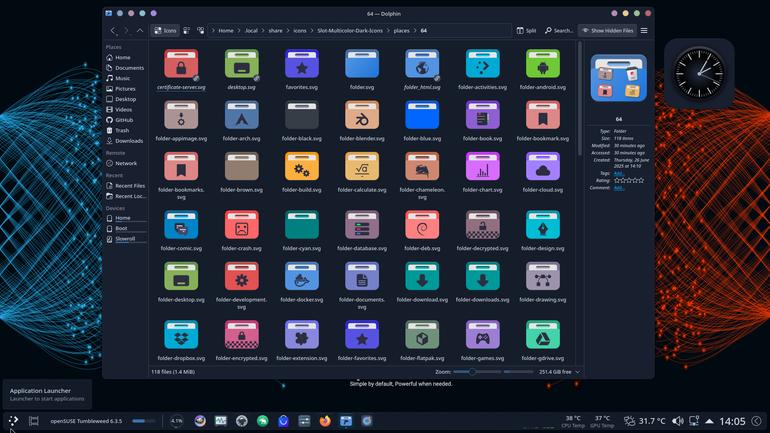Open the Search tool
The height and width of the screenshot is (433, 770).
tap(559, 30)
